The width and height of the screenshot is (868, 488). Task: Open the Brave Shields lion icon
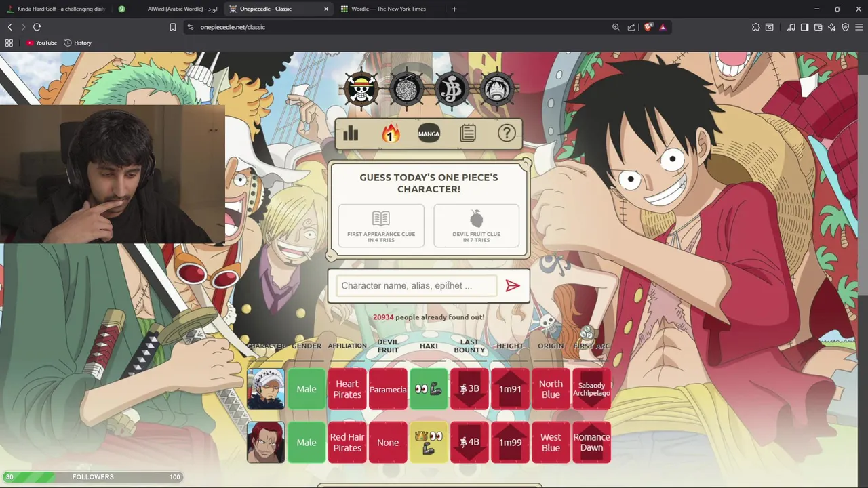(x=648, y=27)
